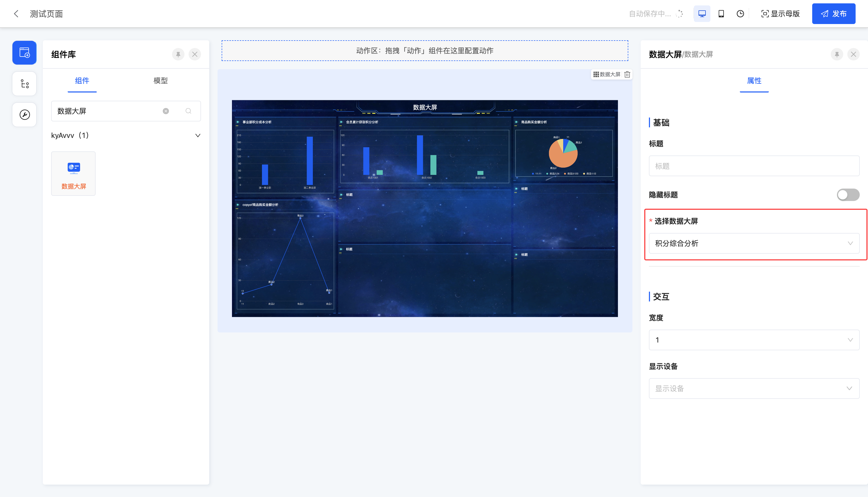Switch to mobile device preview
868x497 pixels.
[721, 14]
